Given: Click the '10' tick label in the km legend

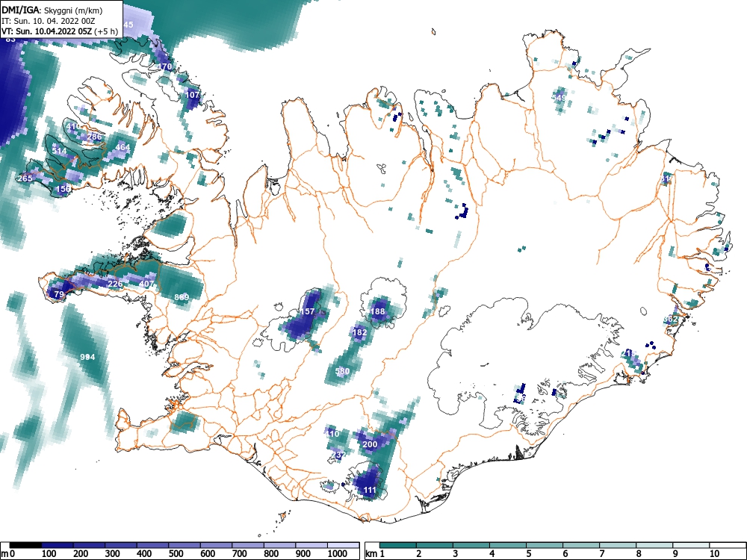Looking at the screenshot, I should 714,554.
